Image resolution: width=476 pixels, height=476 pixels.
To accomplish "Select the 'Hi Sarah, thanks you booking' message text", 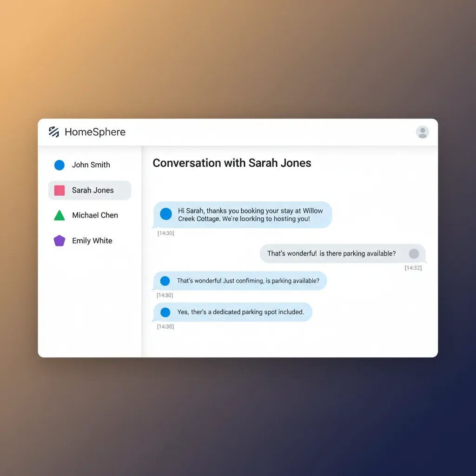I will (x=251, y=215).
